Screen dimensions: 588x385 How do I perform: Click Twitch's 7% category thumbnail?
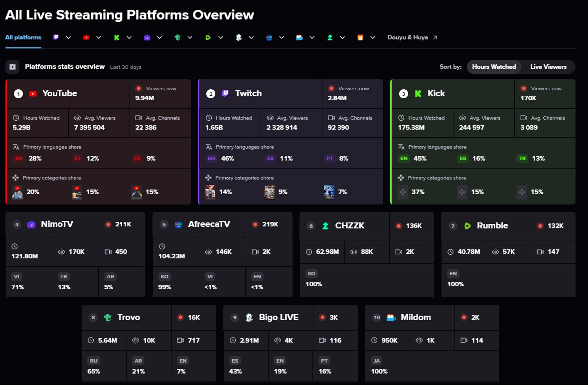click(329, 192)
